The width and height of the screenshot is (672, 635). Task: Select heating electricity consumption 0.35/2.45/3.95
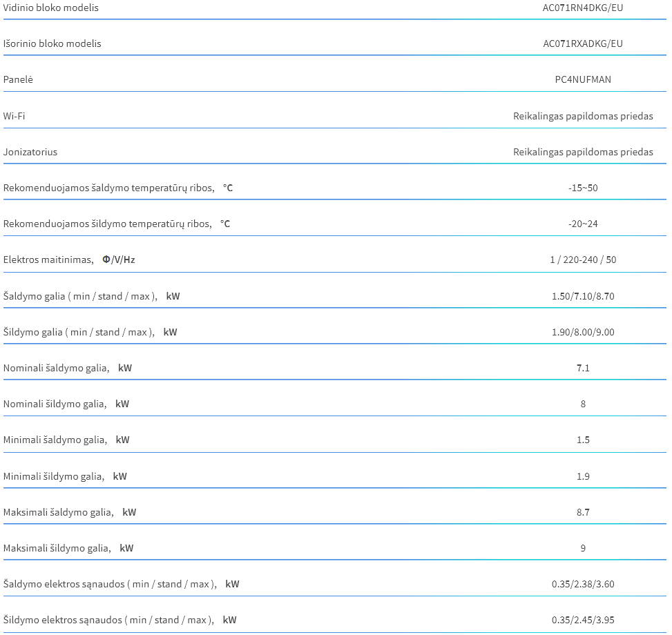pyautogui.click(x=583, y=621)
